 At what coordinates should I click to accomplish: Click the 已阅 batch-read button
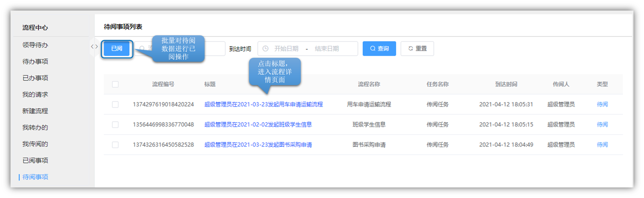point(117,49)
